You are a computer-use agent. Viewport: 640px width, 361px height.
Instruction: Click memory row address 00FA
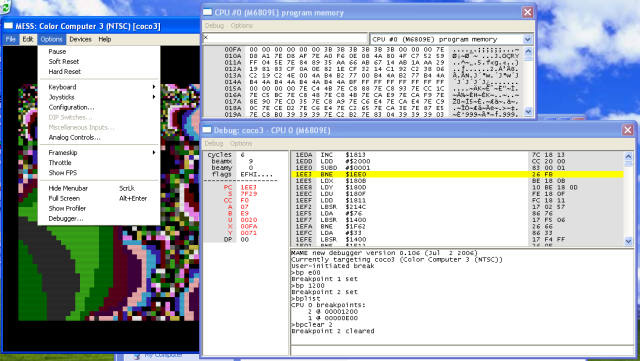[x=233, y=49]
